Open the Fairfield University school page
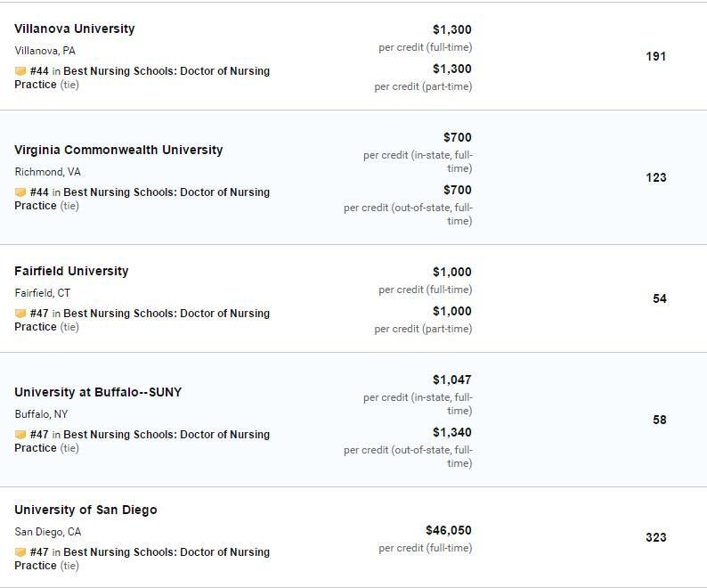The image size is (707, 588). tap(71, 271)
